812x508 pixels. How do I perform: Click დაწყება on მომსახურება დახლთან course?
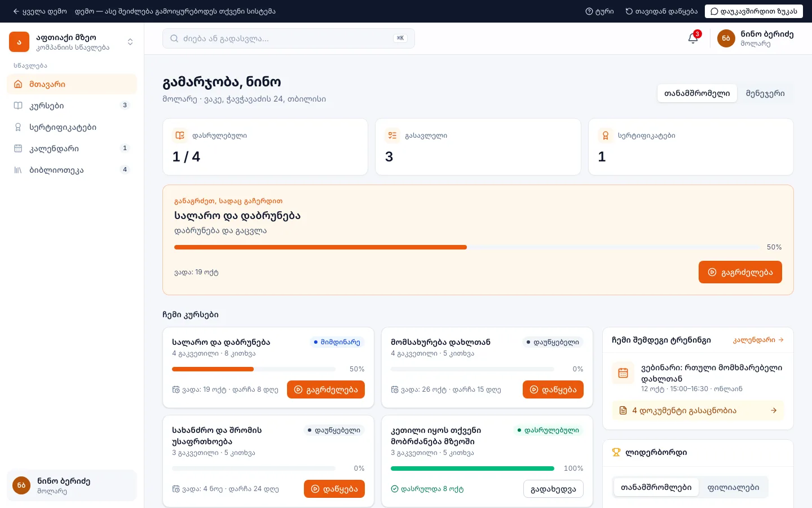[553, 389]
